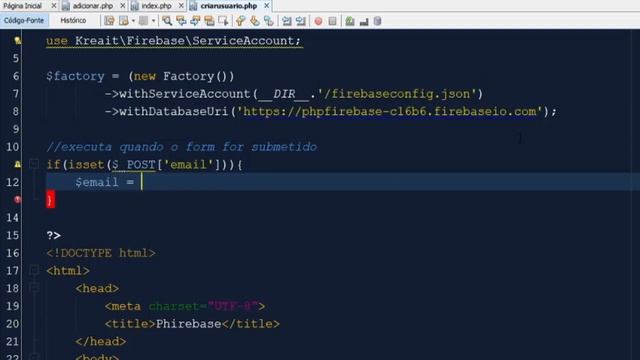Click the "$factory" variable on line 6
This screenshot has width=640, height=360.
[75, 76]
